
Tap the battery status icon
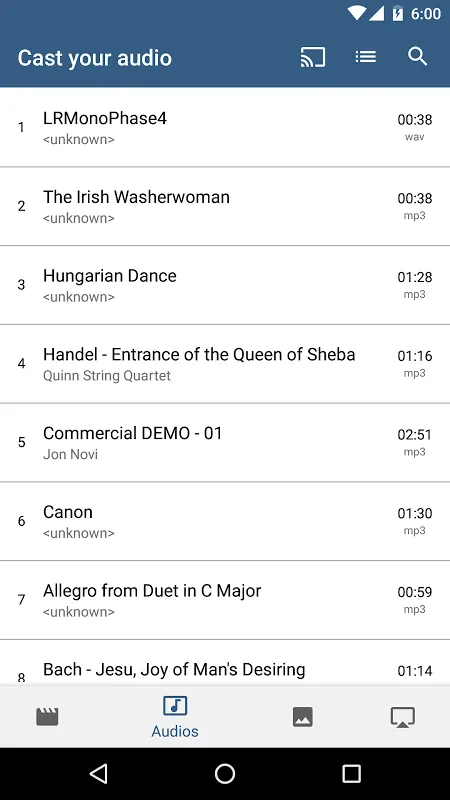tap(398, 13)
